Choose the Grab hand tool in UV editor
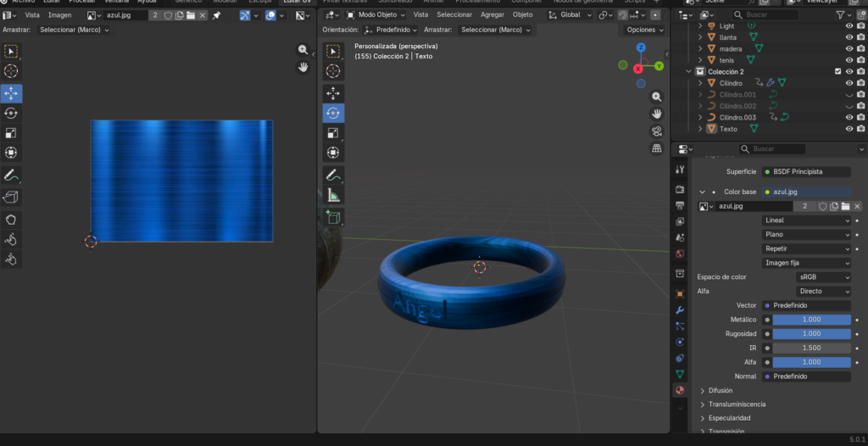Screen dimensions: 868x446 (x=11, y=219)
